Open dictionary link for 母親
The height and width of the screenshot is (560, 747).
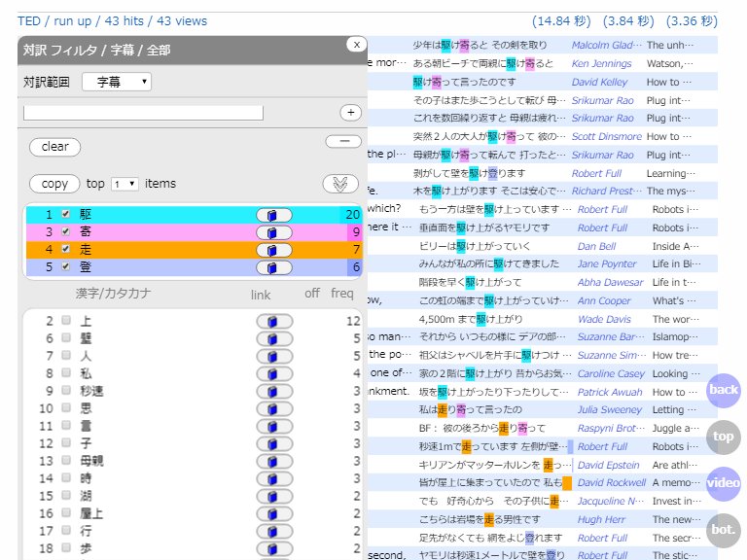click(273, 461)
